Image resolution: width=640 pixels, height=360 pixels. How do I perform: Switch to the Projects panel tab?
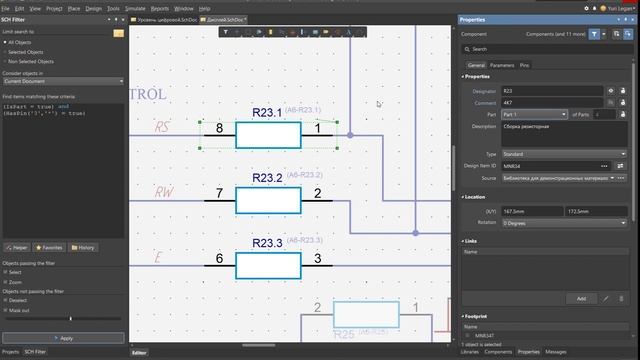click(11, 352)
